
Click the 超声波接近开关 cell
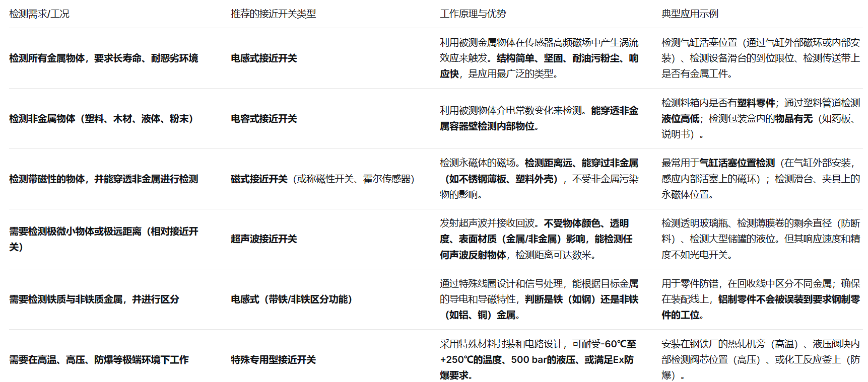(263, 239)
